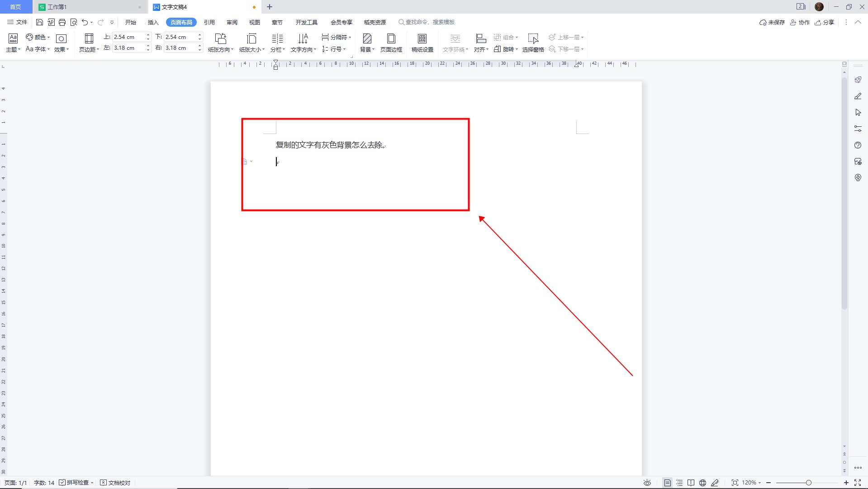Click the print preview icon

point(74,22)
